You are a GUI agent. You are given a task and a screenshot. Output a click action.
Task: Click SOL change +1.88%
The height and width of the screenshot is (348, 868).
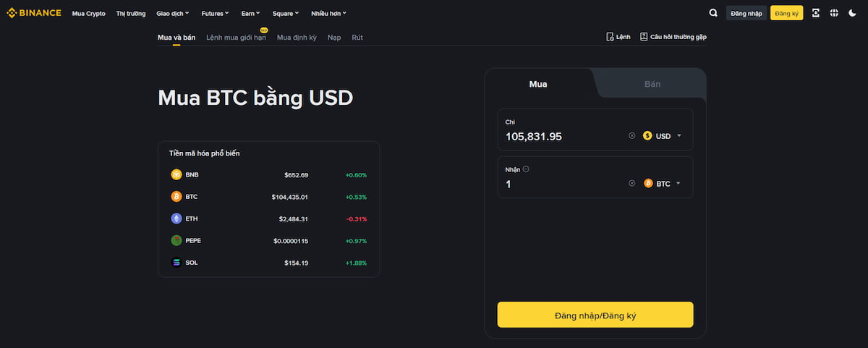point(356,263)
